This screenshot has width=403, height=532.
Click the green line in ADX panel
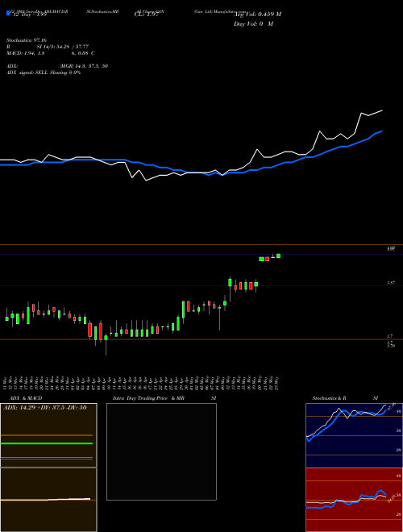(47, 443)
